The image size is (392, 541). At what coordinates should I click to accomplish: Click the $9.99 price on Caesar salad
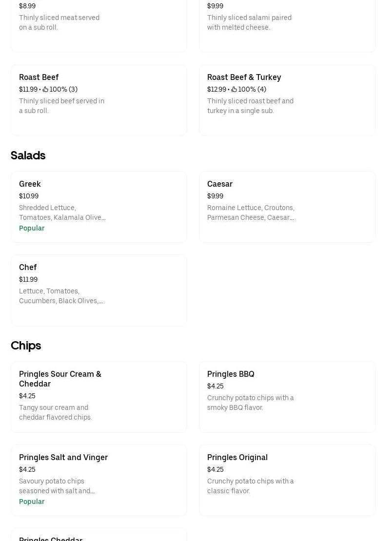tap(215, 196)
